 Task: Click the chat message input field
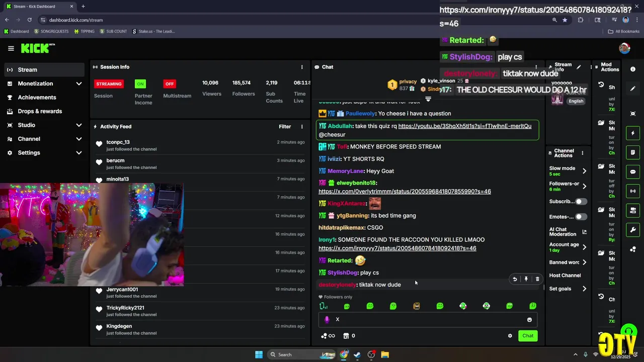428,320
